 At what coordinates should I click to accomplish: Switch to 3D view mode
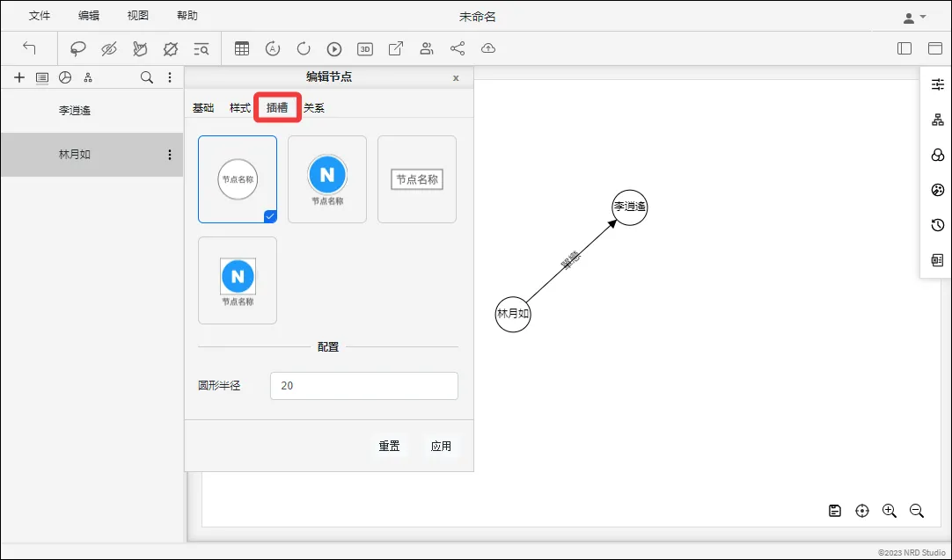tap(365, 48)
